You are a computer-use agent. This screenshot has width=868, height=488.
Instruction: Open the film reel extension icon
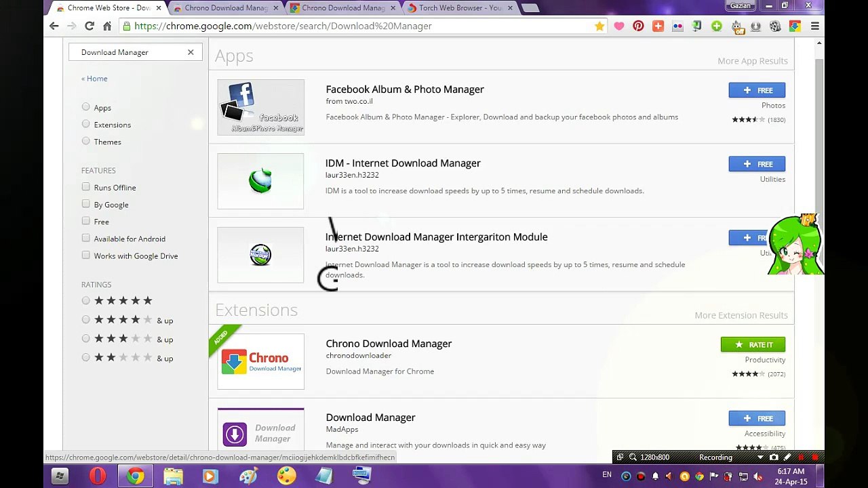(775, 26)
